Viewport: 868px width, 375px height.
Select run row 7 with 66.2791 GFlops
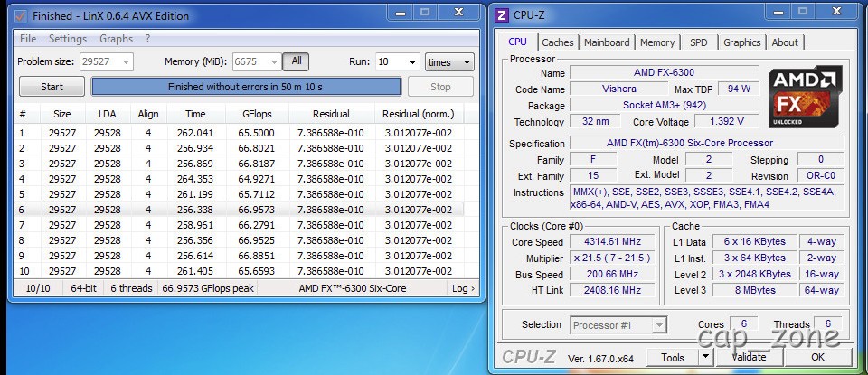(238, 225)
